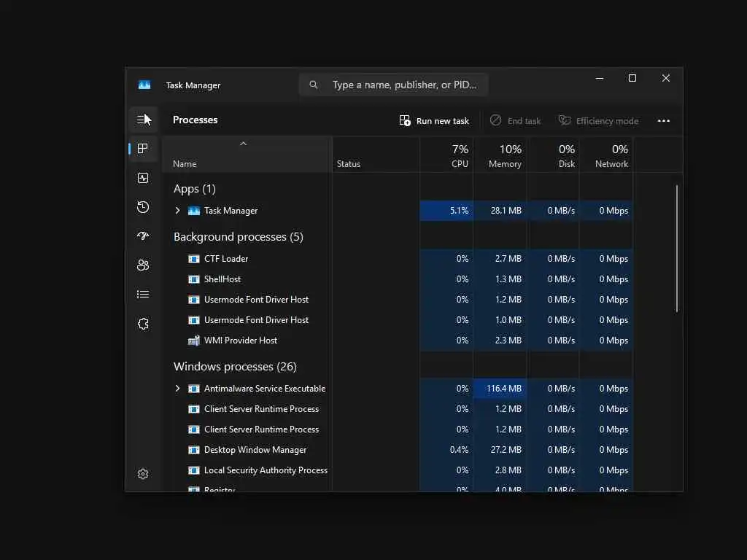
Task: Click the End task button
Action: pos(516,121)
